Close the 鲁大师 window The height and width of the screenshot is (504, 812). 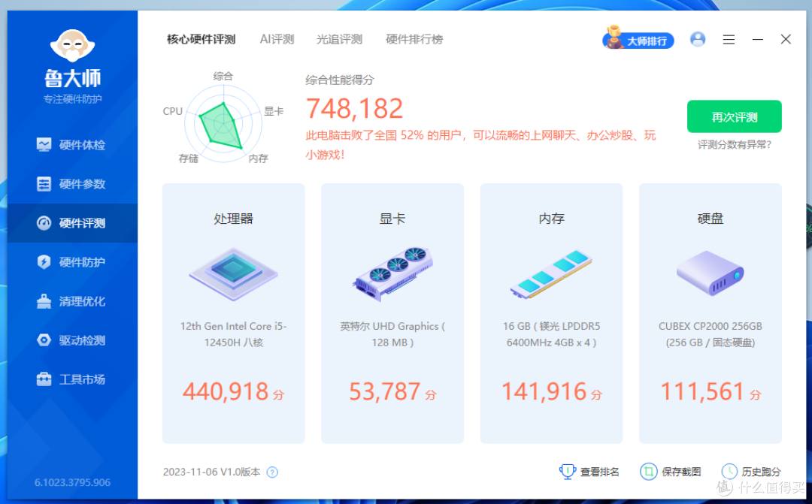[x=786, y=39]
